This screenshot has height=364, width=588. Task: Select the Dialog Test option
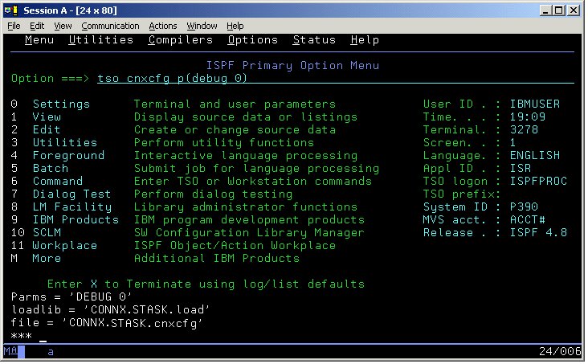tap(71, 194)
